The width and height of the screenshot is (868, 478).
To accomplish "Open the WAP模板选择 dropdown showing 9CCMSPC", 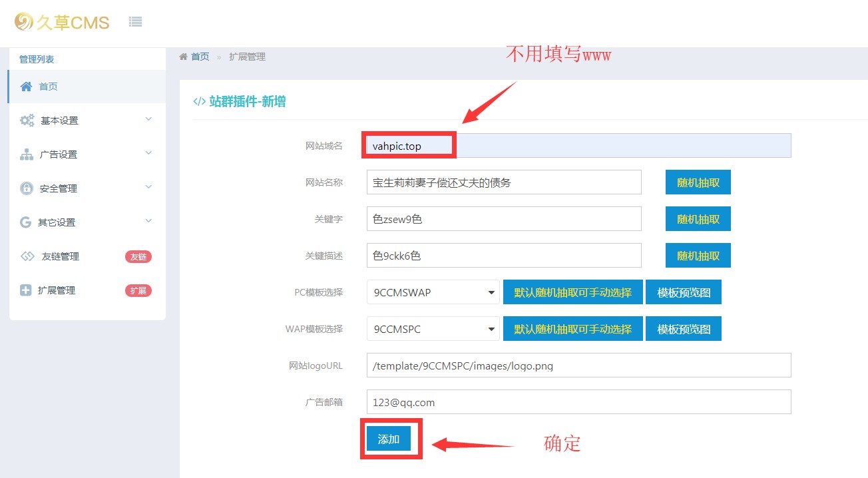I will (433, 328).
